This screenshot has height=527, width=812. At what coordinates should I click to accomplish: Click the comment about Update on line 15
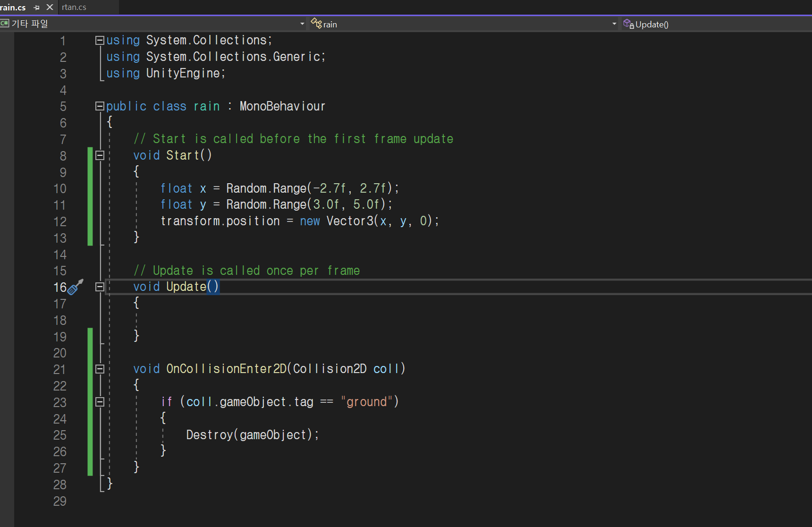pos(246,271)
